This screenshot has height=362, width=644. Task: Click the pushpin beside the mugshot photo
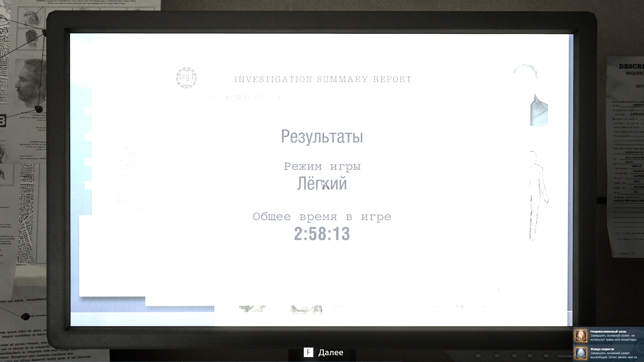(39, 109)
